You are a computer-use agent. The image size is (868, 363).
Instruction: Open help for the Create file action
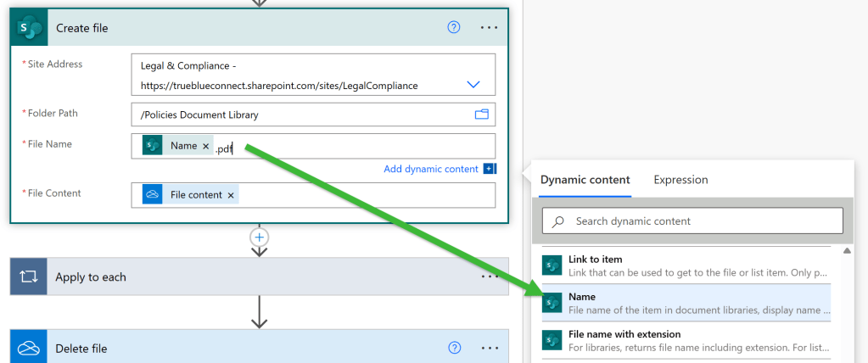[453, 27]
